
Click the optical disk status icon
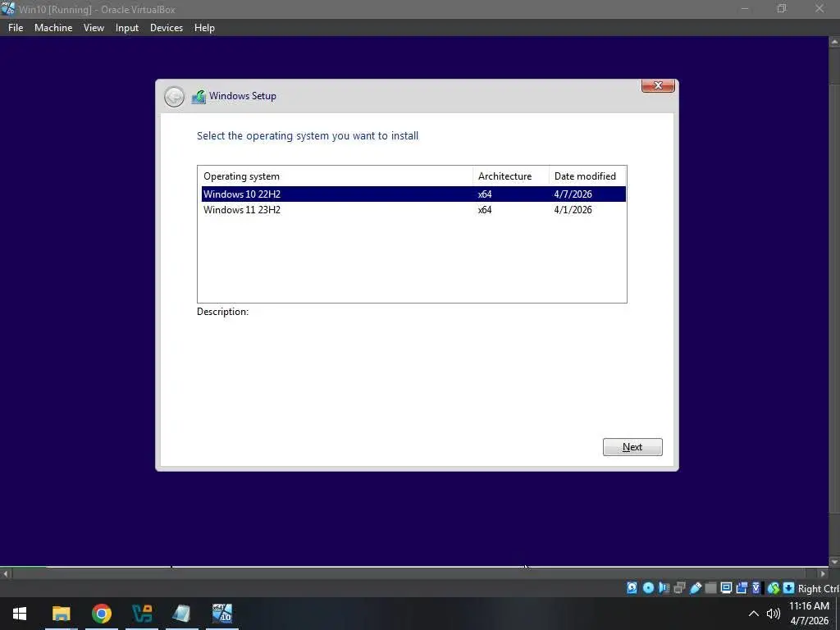648,588
